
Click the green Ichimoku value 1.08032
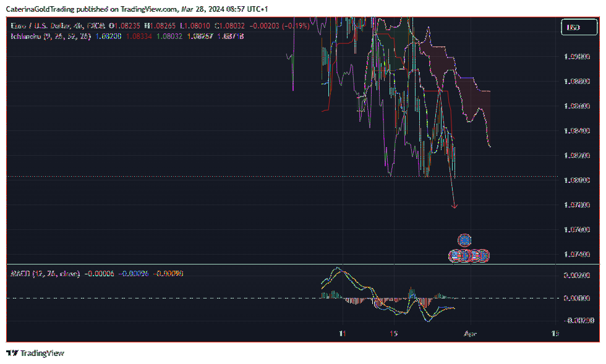pyautogui.click(x=169, y=36)
